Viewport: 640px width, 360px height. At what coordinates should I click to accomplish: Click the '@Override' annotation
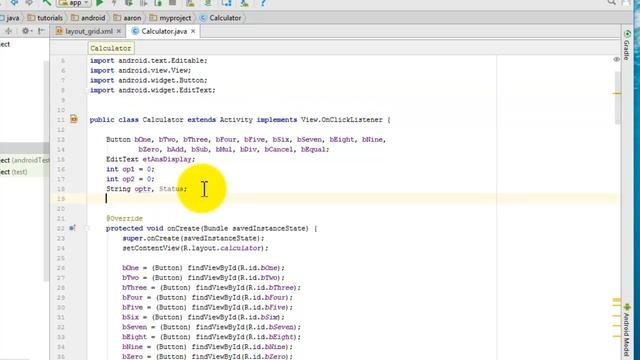(124, 218)
